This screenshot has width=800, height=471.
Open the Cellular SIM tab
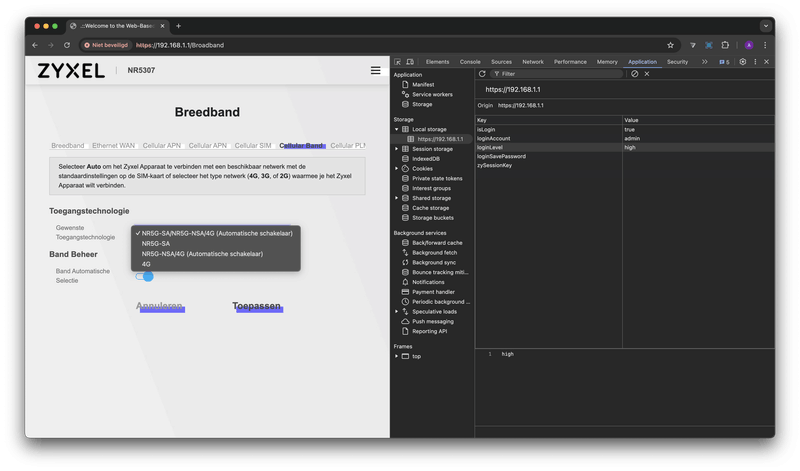click(x=253, y=146)
